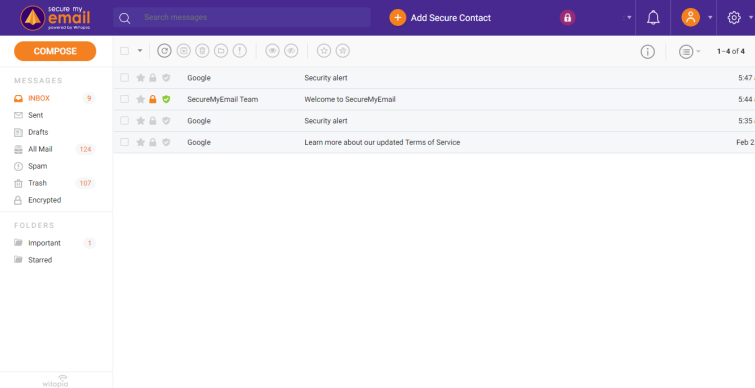Image resolution: width=755 pixels, height=388 pixels.
Task: Select the Terms of Service message checkbox
Action: [125, 142]
